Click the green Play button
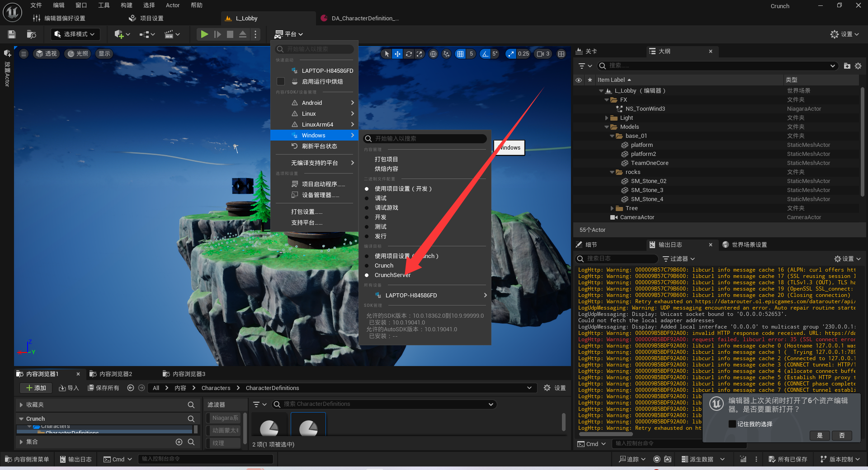Viewport: 868px width, 470px height. click(204, 34)
